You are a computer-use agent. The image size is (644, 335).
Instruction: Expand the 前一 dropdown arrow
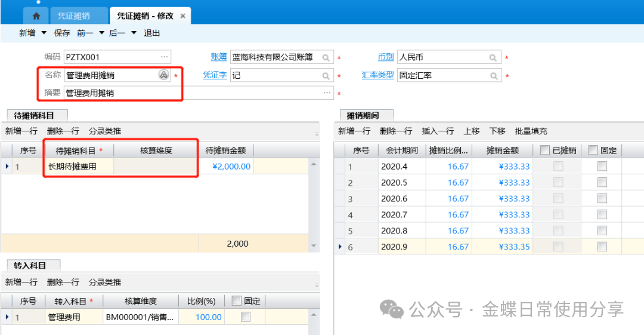click(101, 33)
